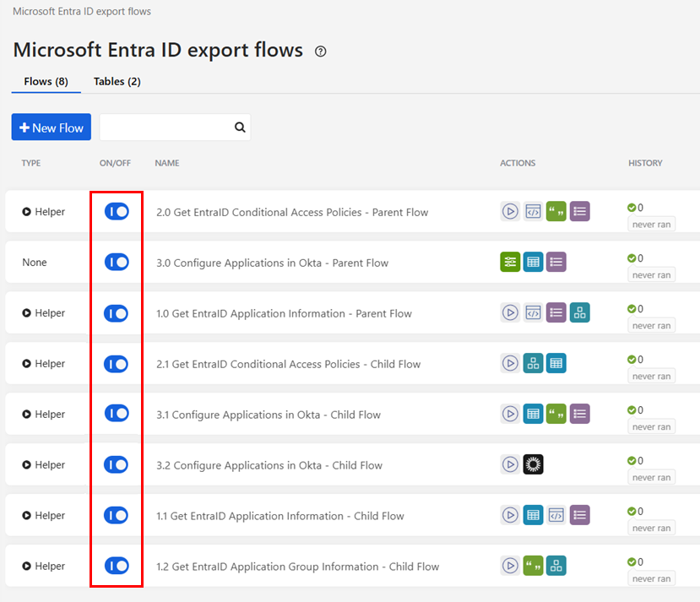Switch off the 3.1 Configure Applications Child Flow
Viewport: 700px width, 602px height.
pos(117,414)
